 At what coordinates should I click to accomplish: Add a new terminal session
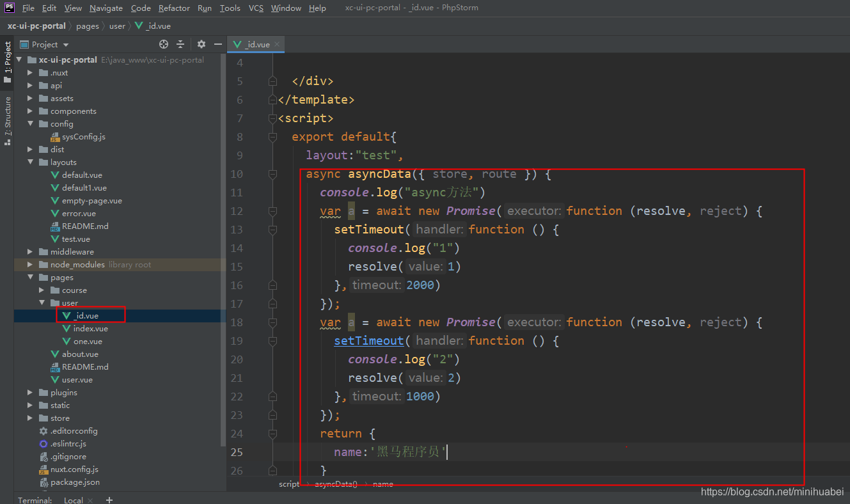109,500
